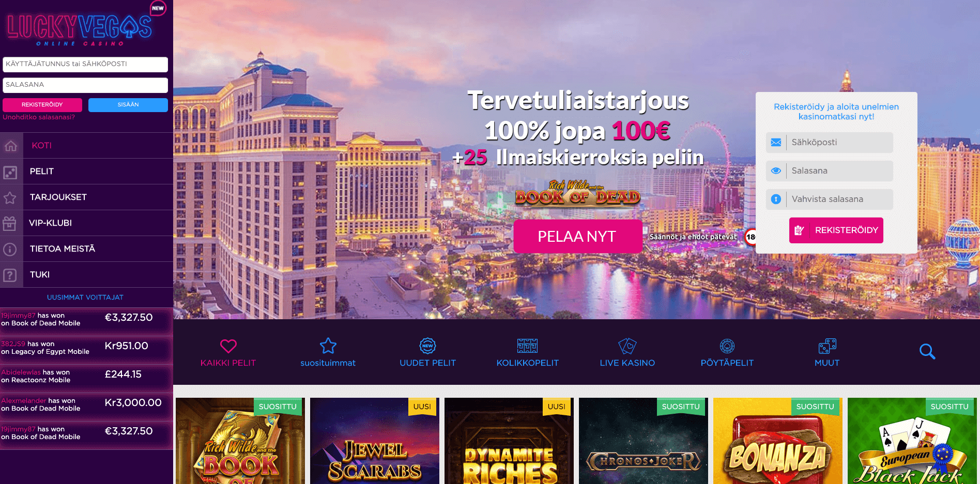Click the heart icon for KAIKKI PELIT

[x=228, y=346]
